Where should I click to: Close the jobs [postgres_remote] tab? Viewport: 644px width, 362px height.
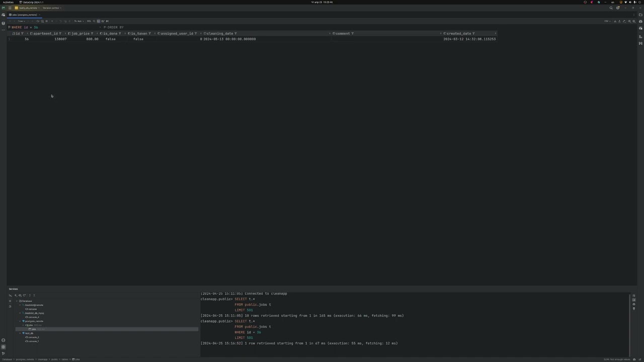pos(40,15)
